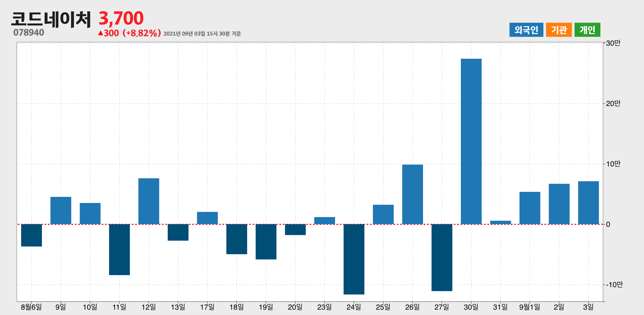
Task: Click the timestamp 2021년 09월 03일 15시 30분 기준
Action: pyautogui.click(x=202, y=34)
